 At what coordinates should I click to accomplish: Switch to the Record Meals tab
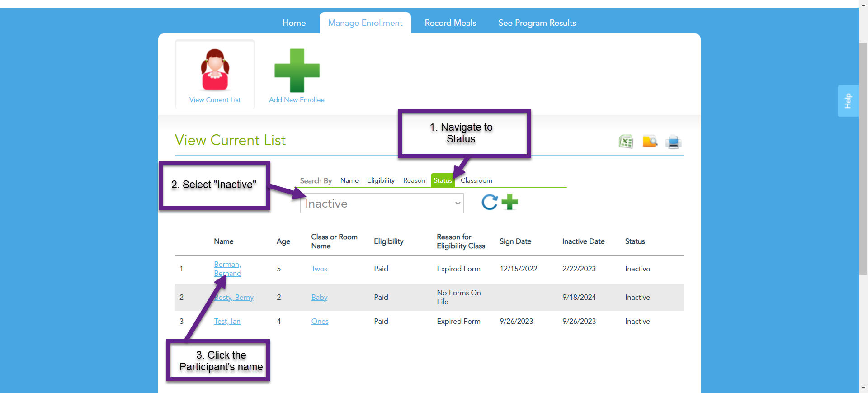tap(450, 23)
